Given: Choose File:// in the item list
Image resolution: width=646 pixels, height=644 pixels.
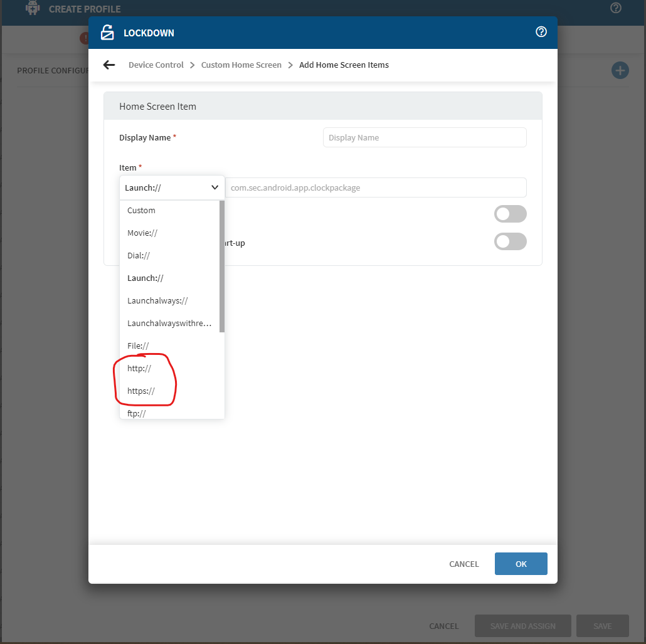Looking at the screenshot, I should click(x=138, y=346).
